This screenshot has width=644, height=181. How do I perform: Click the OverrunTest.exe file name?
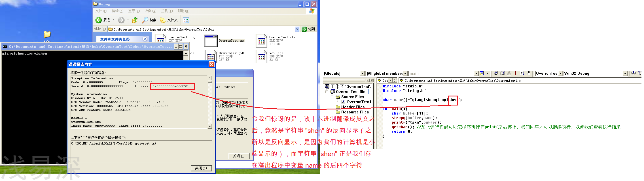232,41
